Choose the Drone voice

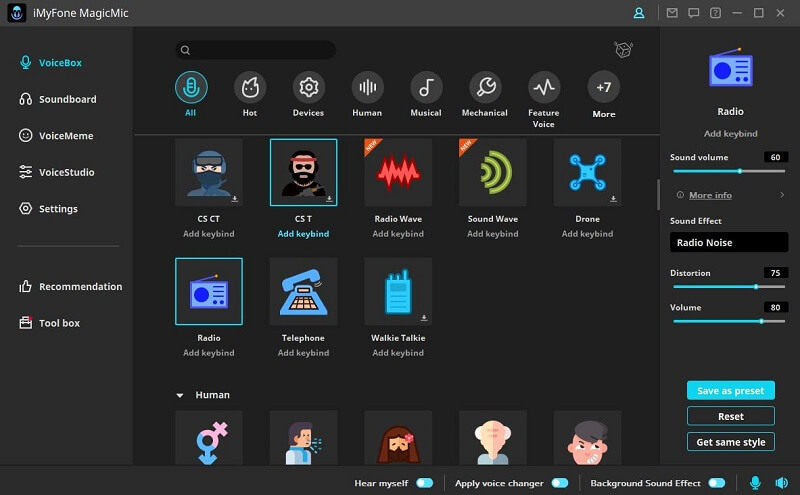click(587, 172)
